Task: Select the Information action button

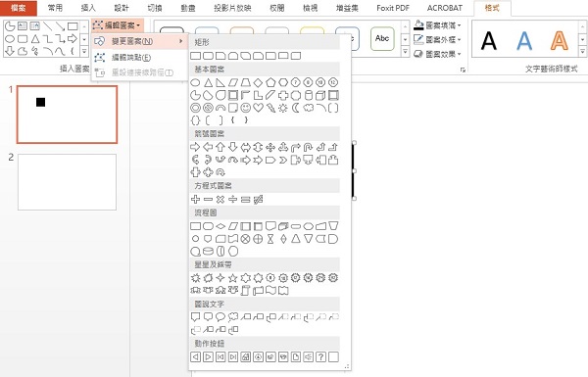Action: (x=258, y=356)
